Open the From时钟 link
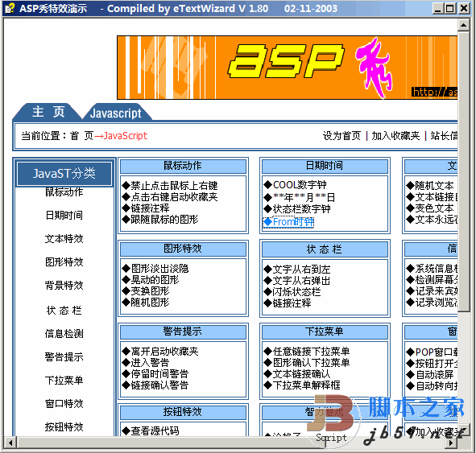This screenshot has width=476, height=453. point(288,222)
